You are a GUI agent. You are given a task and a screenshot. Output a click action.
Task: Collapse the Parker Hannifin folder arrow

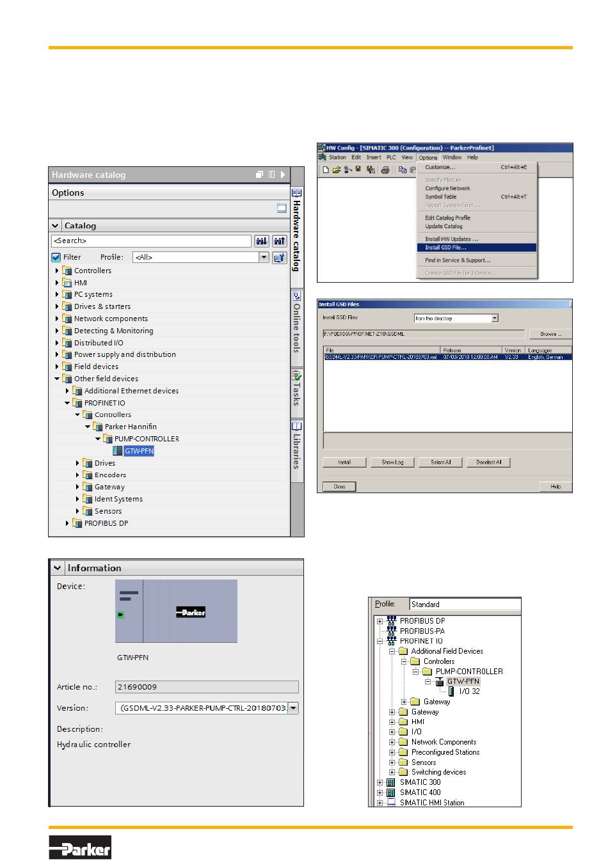(88, 427)
